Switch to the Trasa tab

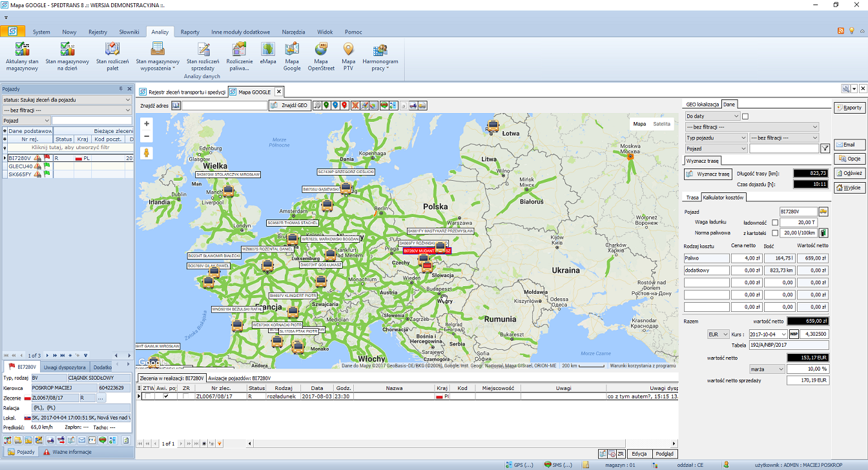point(692,197)
